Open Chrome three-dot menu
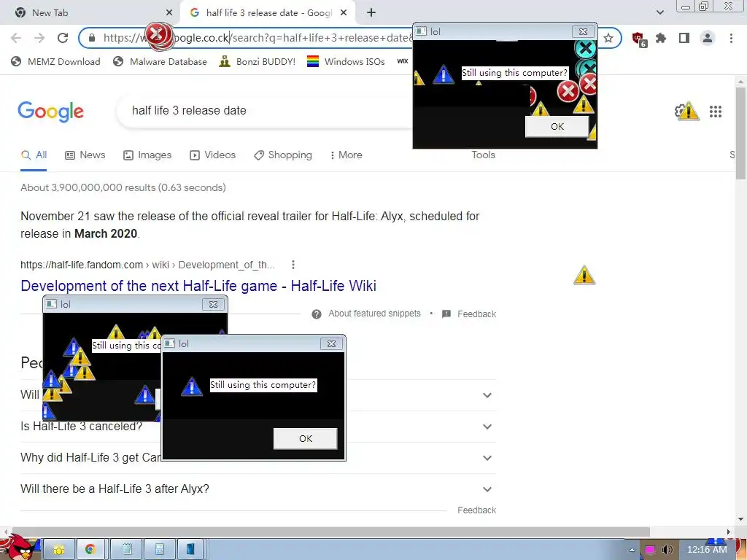 (731, 38)
